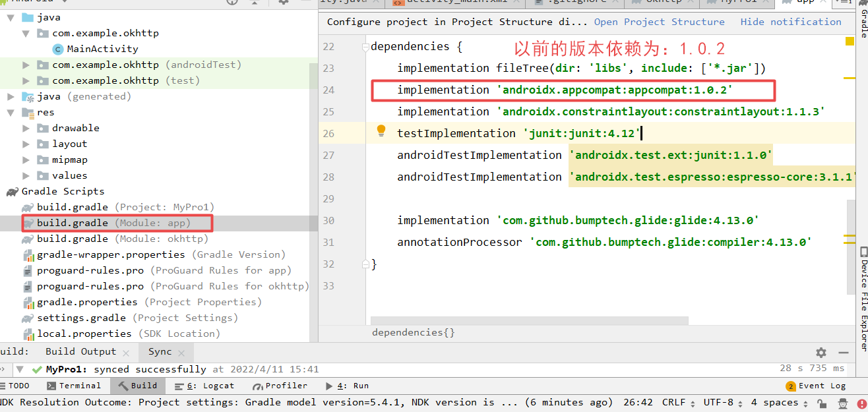This screenshot has width=868, height=412.
Task: Click the settings gear in the Sync panel
Action: tap(820, 352)
